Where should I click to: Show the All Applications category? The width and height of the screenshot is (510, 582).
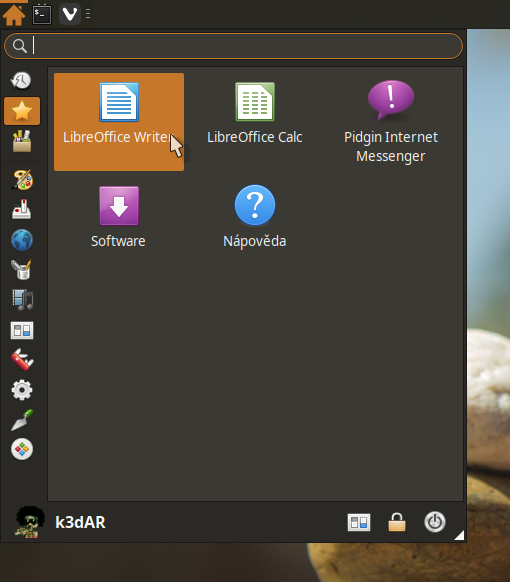click(x=22, y=141)
